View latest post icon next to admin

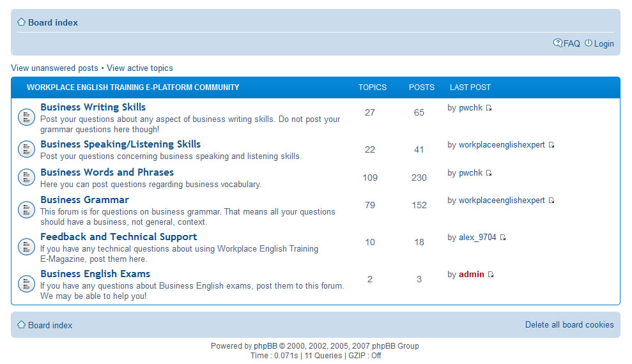(491, 275)
